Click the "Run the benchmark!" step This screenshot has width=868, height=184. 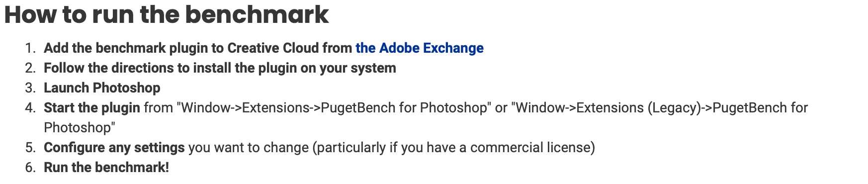tap(106, 168)
